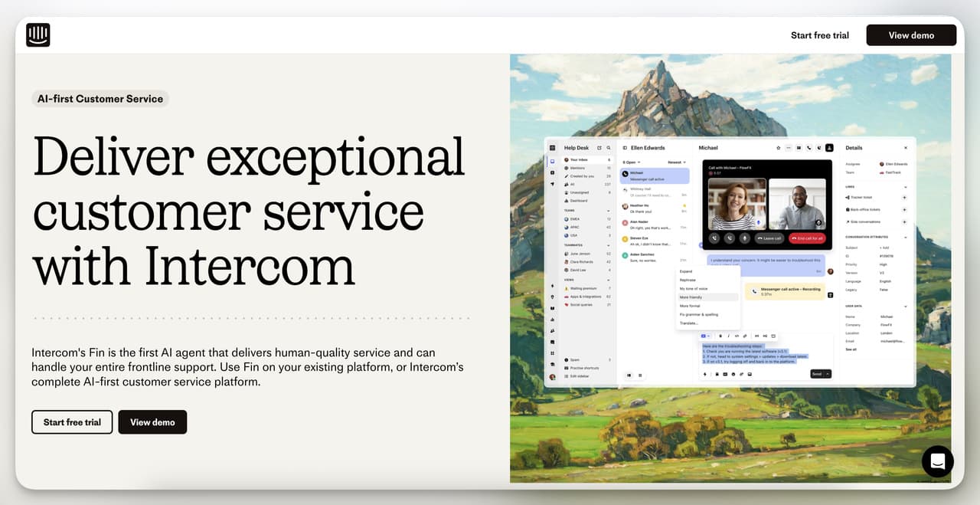Click See all under User Data
Viewport: 980px width, 505px height.
tap(851, 349)
